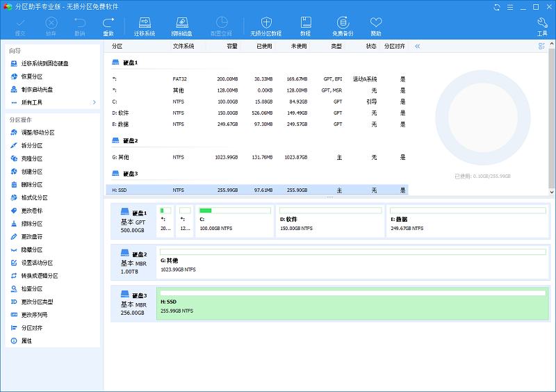Viewport: 556px width, 392px height.
Task: Sort by the 文件系统 column header
Action: (x=183, y=46)
